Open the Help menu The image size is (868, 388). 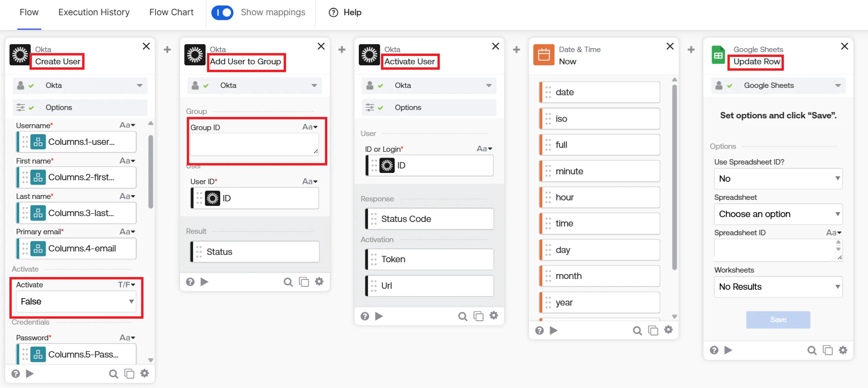345,12
